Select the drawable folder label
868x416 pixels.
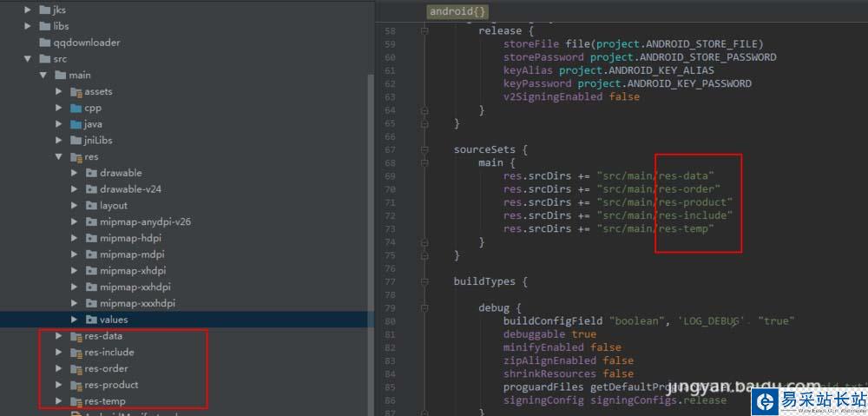pos(121,173)
